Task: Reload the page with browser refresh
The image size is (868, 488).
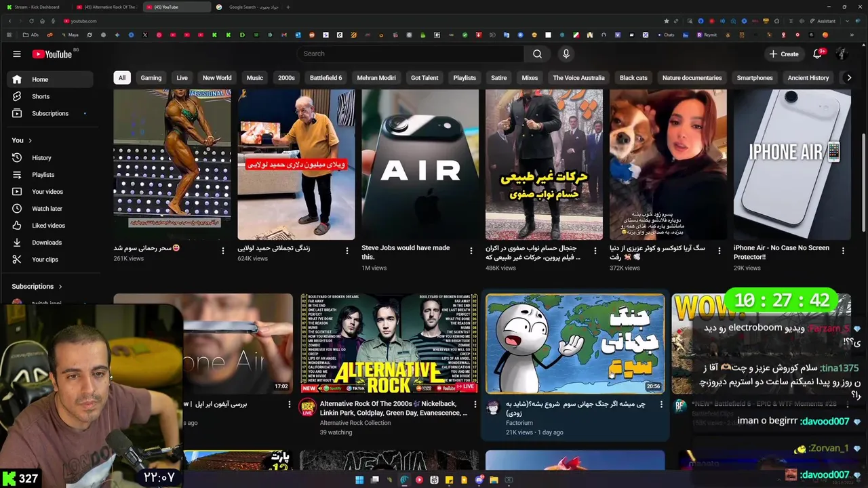Action: (31, 21)
